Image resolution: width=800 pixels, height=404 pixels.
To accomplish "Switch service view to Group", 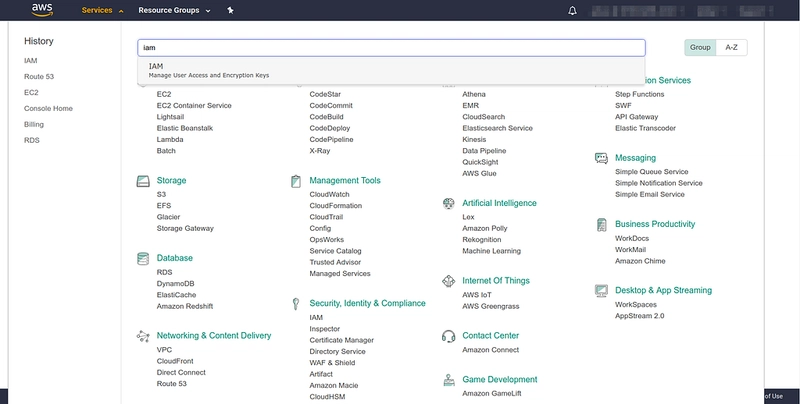I will 700,47.
